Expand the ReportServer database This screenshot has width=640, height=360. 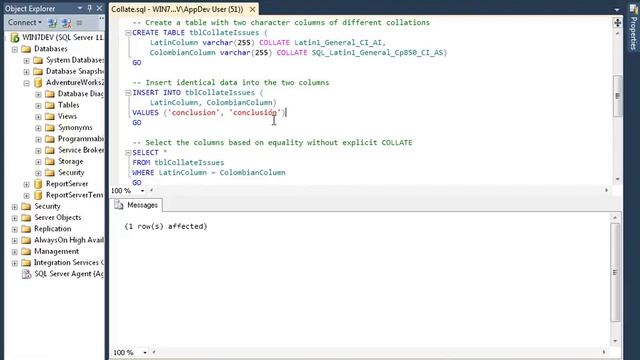coord(27,184)
